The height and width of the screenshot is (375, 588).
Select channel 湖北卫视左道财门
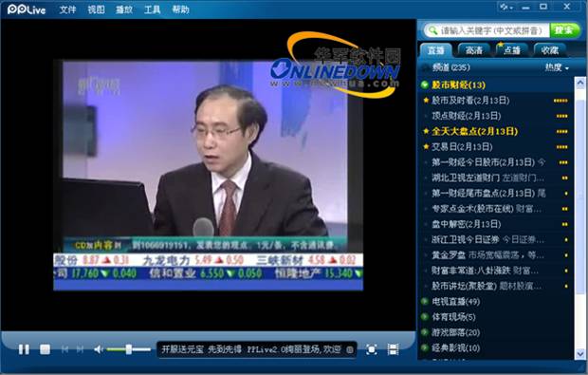click(x=466, y=178)
